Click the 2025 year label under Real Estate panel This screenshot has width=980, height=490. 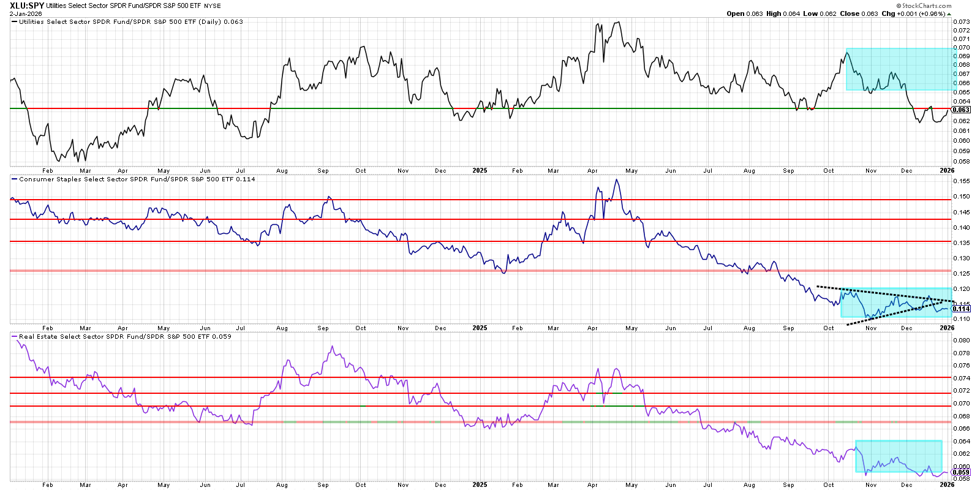[480, 484]
